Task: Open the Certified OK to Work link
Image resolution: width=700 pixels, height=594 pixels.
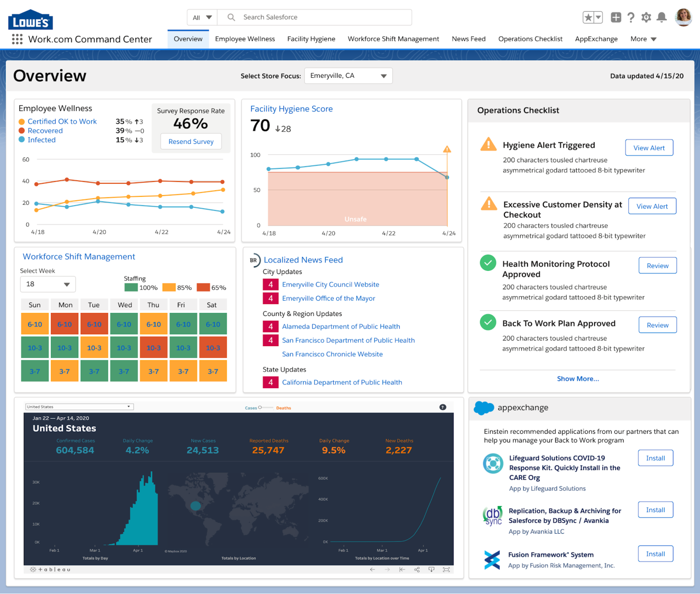Action: click(62, 121)
